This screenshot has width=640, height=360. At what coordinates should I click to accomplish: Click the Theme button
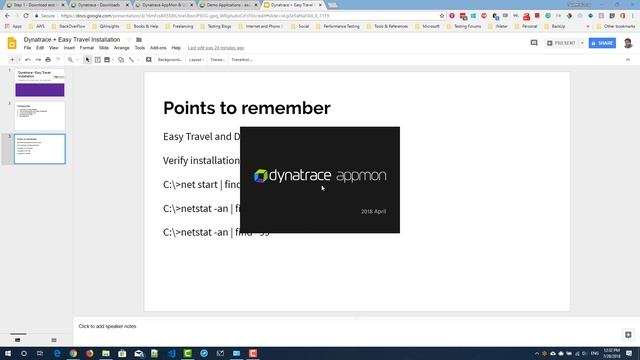coord(218,60)
